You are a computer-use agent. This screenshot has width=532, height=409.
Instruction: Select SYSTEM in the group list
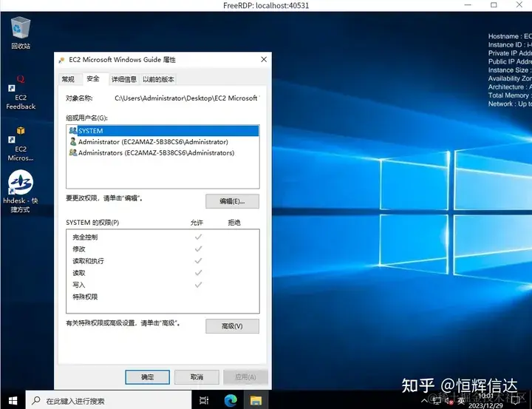(163, 131)
